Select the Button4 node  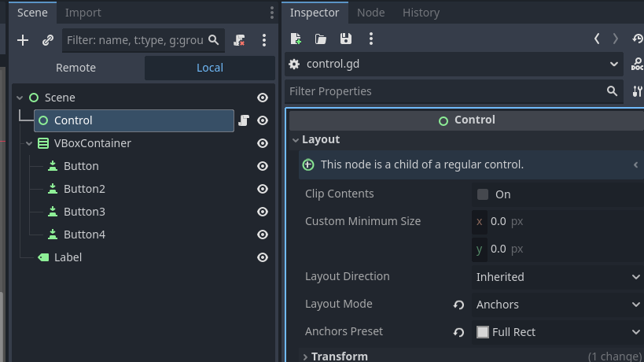click(85, 235)
